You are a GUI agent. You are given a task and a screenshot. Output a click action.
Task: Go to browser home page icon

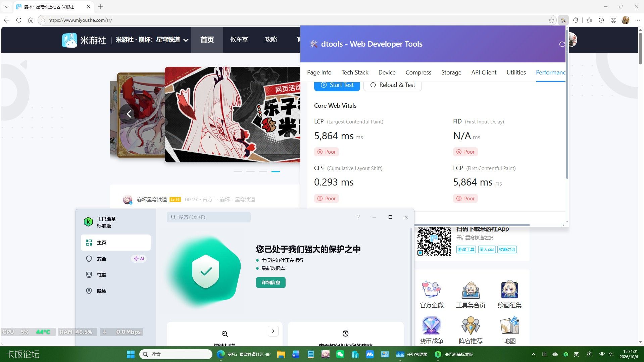(31, 20)
